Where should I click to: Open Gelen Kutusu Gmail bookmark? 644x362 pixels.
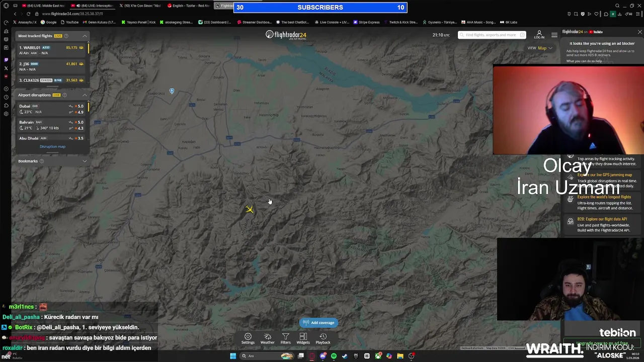[x=99, y=22]
